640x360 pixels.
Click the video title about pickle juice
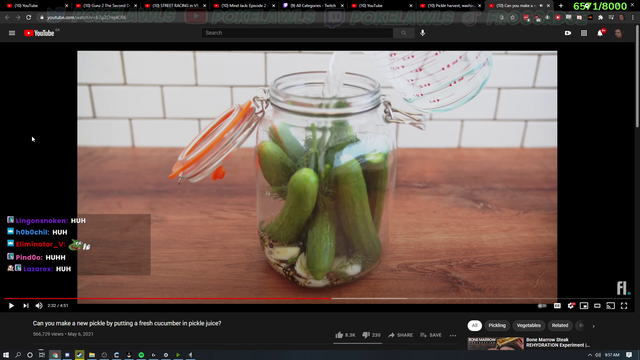[x=127, y=323]
